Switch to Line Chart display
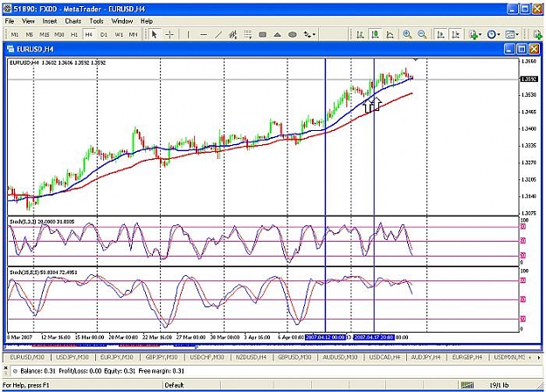Viewport: 546px width, 392px height. tap(390, 34)
